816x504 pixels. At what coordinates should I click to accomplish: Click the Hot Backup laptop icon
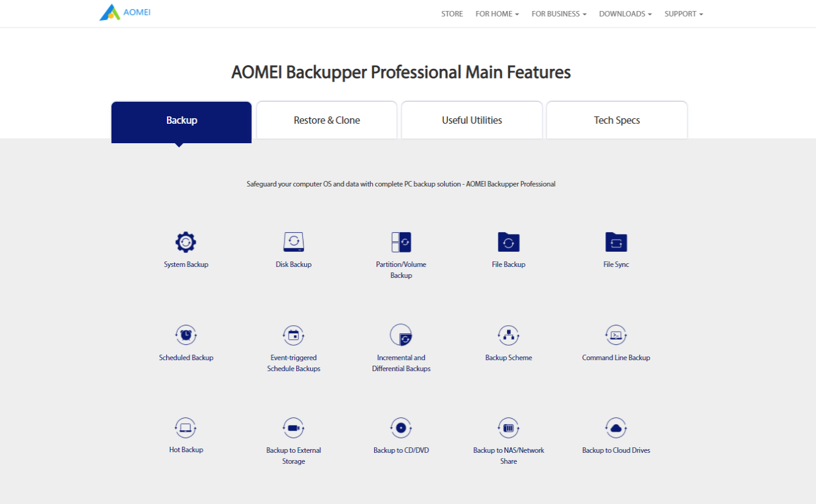tap(186, 428)
